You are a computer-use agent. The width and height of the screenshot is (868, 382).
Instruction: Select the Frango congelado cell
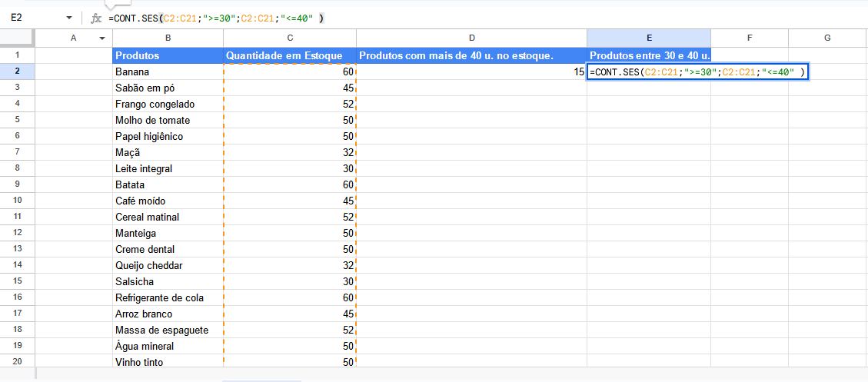click(168, 104)
